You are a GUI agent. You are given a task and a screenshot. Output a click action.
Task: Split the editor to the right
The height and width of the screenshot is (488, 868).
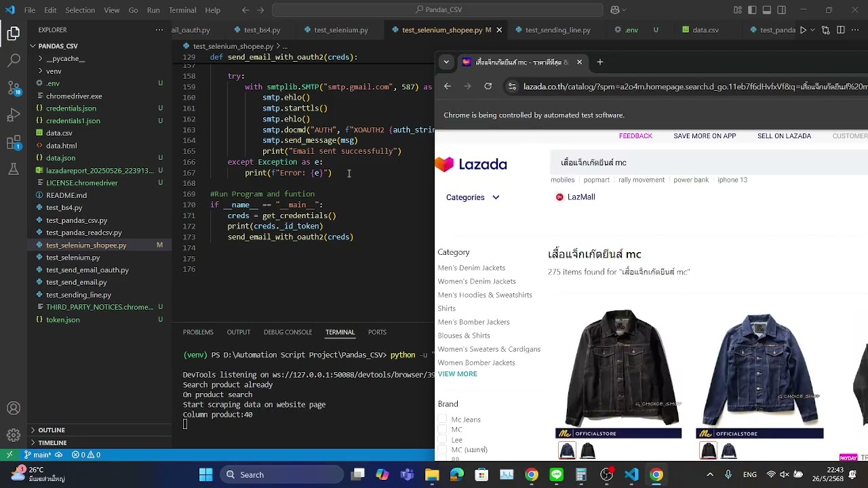pos(841,30)
